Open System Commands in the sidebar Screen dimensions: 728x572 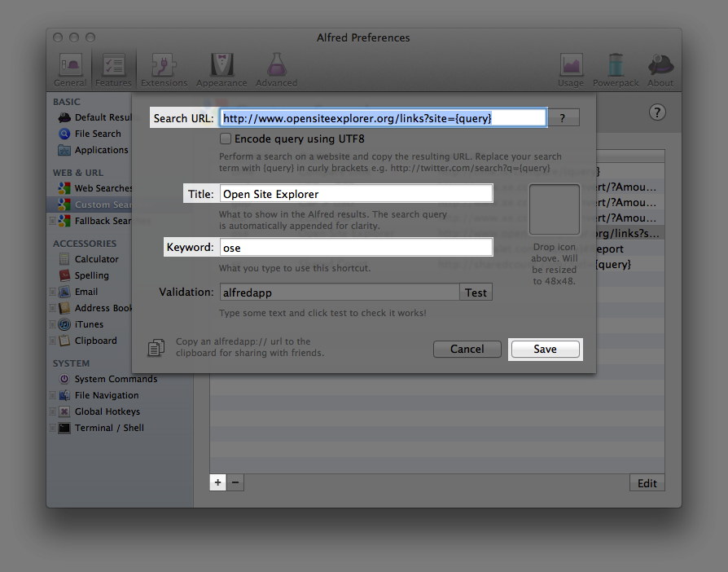[x=116, y=379]
